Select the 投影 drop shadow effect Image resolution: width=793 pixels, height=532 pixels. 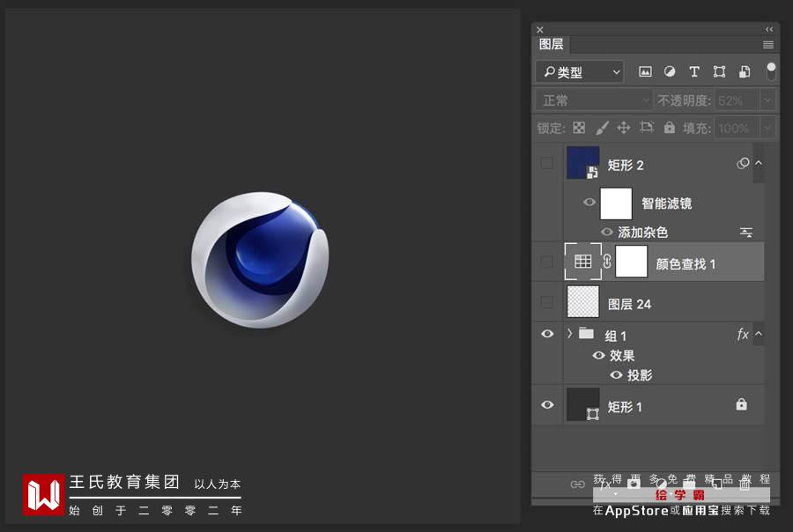click(640, 374)
